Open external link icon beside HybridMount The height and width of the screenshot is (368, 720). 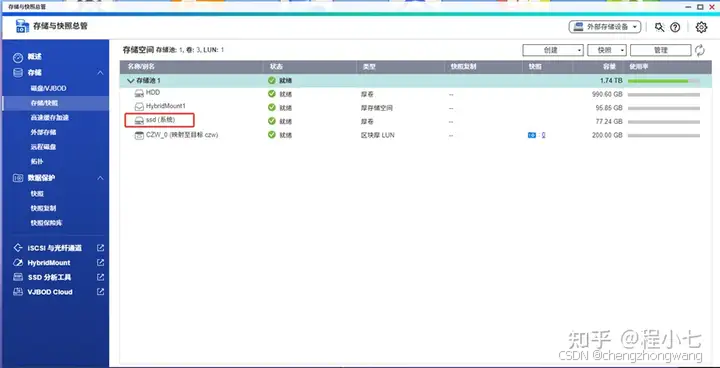click(100, 263)
